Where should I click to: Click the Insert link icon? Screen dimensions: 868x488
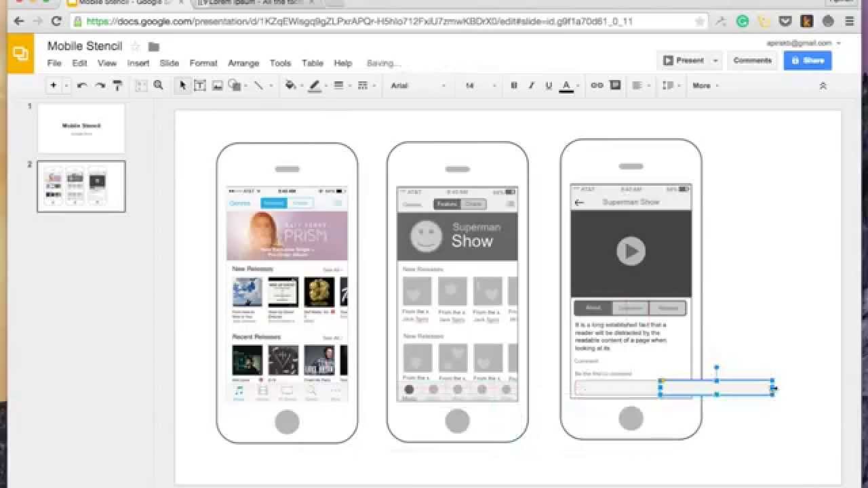point(597,85)
